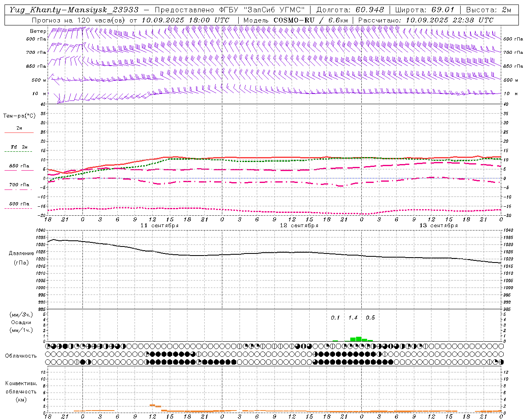Click the "1.4" precipitation amount value

click(x=353, y=318)
